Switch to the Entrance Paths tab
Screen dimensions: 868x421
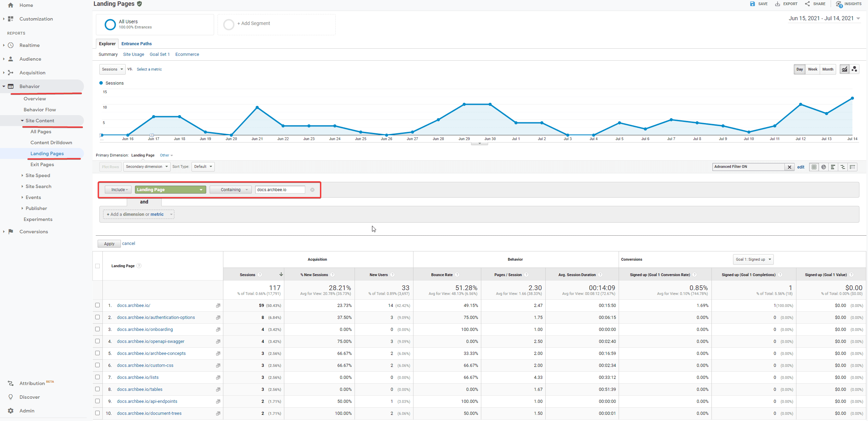(136, 44)
